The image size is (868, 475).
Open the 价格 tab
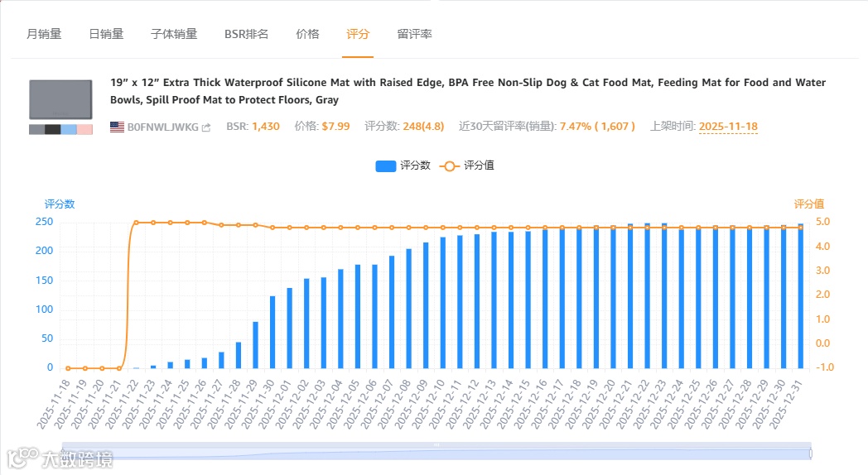307,34
